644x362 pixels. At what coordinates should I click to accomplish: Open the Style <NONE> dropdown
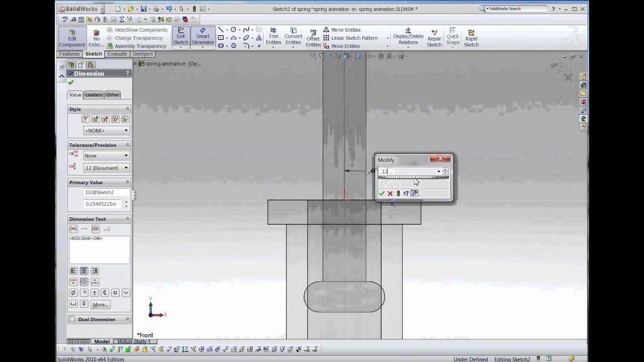click(106, 131)
